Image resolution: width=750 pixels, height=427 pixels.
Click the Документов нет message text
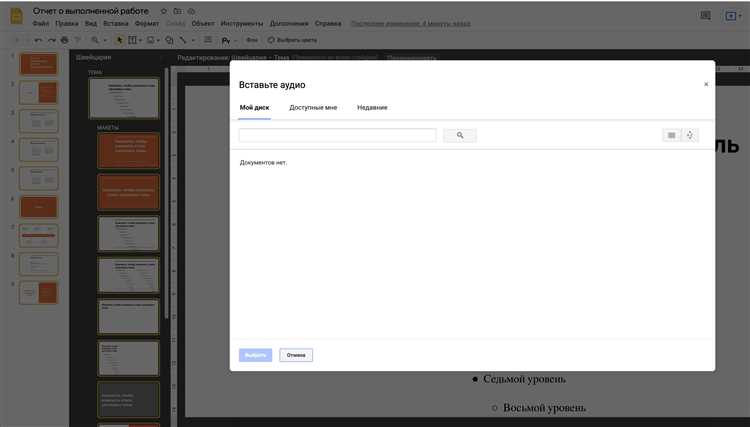coord(264,163)
